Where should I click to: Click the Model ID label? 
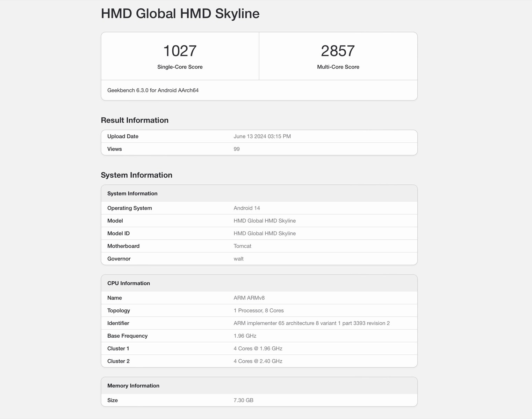click(x=118, y=233)
